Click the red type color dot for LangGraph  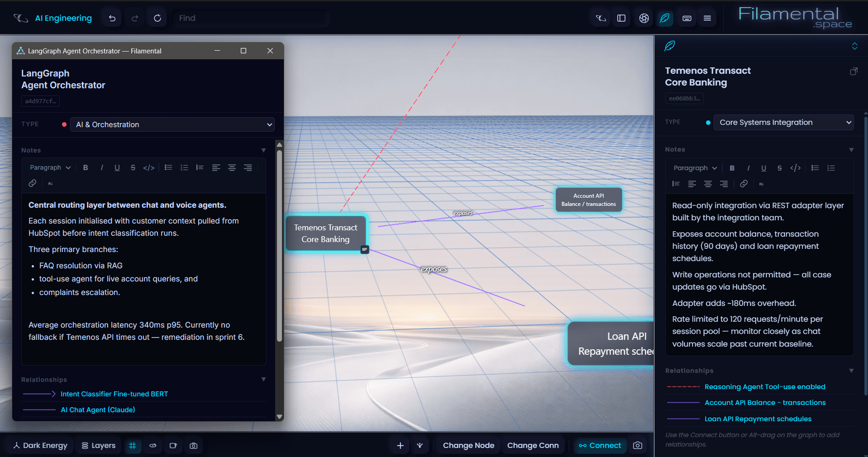click(x=64, y=124)
